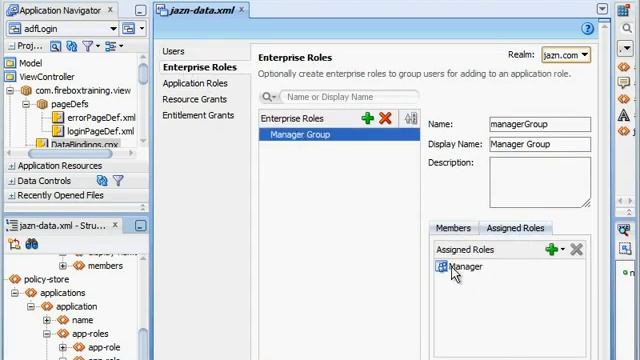This screenshot has height=360, width=640.
Task: Click the freeze view icon in Structure panel
Action: point(14,244)
